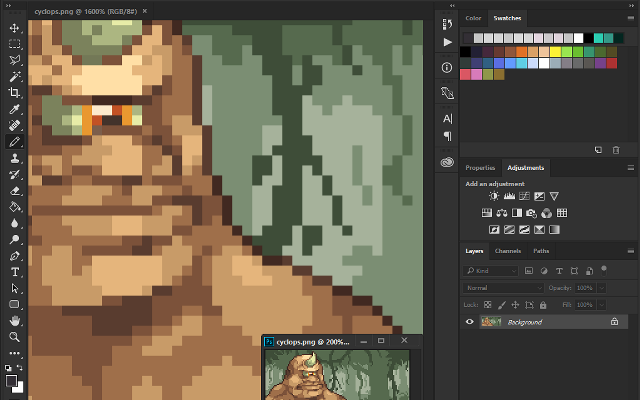
Task: Select the History Brush tool
Action: 14,174
